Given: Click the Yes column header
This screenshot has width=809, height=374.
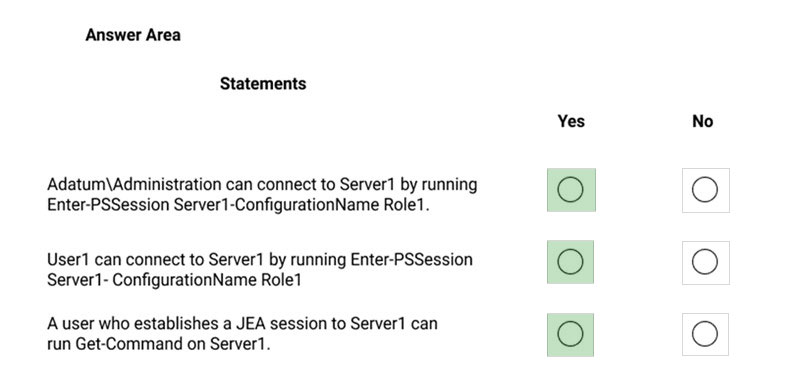Looking at the screenshot, I should (571, 121).
